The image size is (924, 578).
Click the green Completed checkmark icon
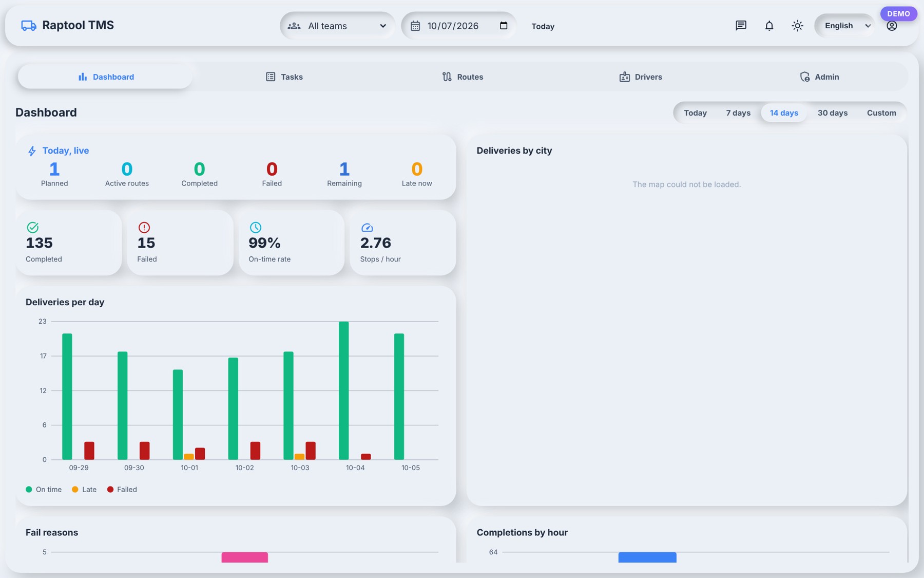[32, 227]
